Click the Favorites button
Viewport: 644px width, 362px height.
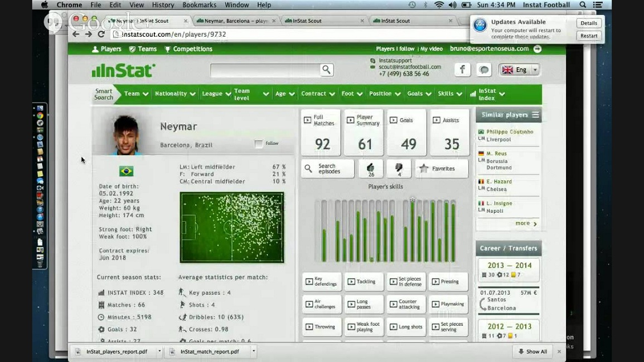point(442,169)
